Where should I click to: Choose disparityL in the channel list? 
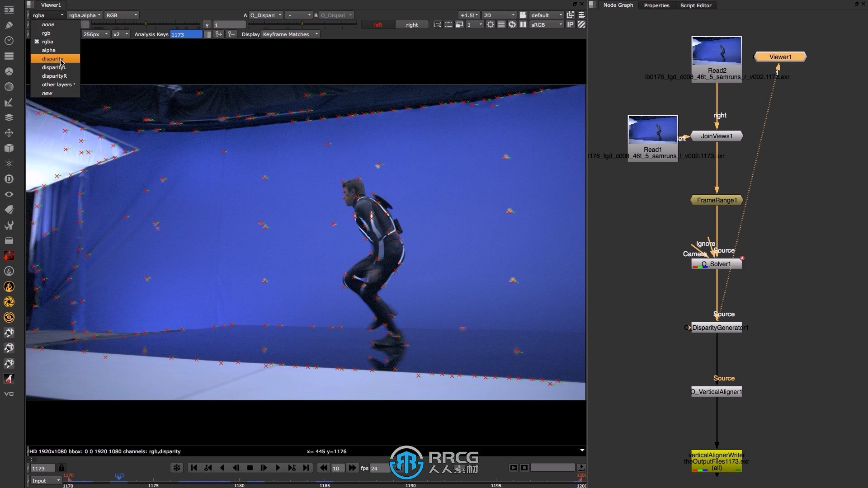[55, 67]
